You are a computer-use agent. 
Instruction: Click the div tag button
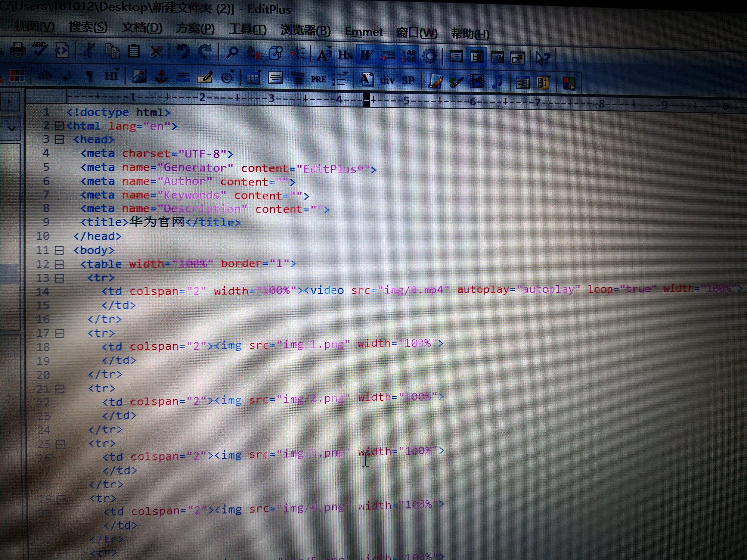pyautogui.click(x=387, y=80)
